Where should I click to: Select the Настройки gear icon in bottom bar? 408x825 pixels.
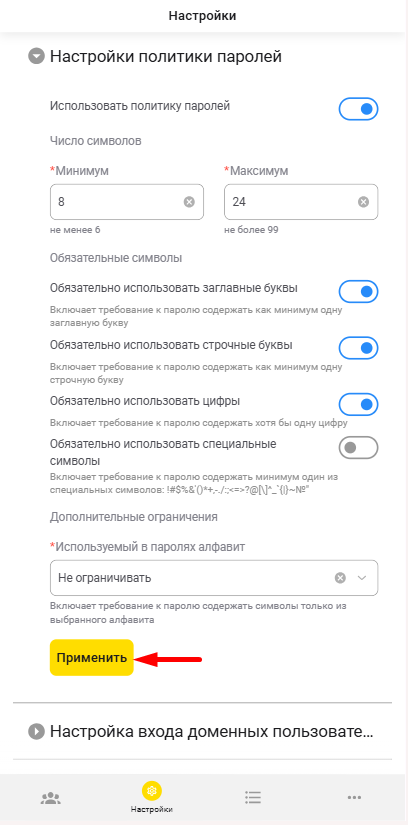(x=152, y=790)
